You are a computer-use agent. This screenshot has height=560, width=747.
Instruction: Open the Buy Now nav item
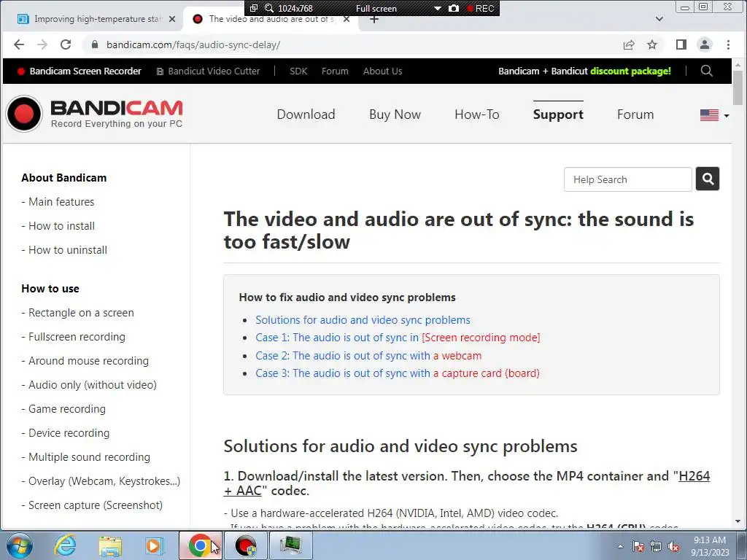coord(395,114)
